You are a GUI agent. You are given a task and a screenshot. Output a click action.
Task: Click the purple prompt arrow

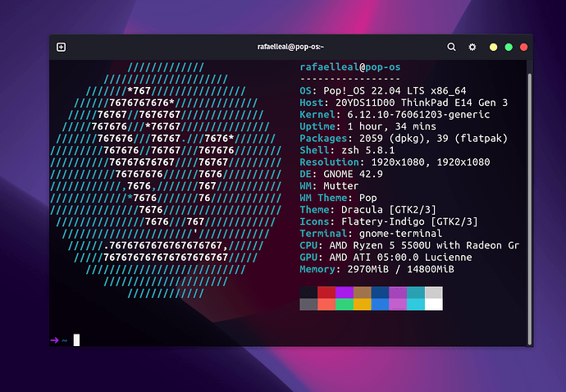(54, 340)
